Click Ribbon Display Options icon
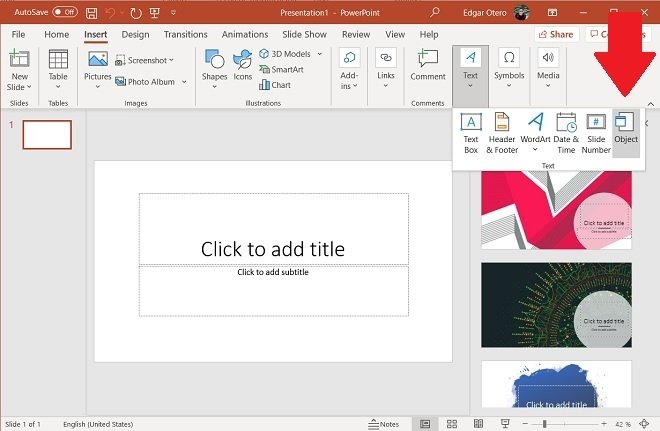The height and width of the screenshot is (431, 660). tap(552, 13)
